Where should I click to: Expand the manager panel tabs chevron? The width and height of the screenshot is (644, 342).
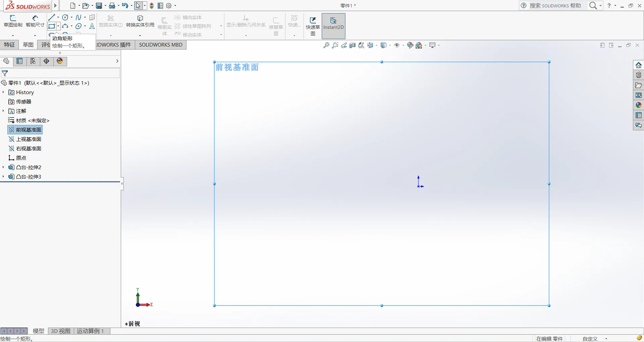pyautogui.click(x=117, y=61)
